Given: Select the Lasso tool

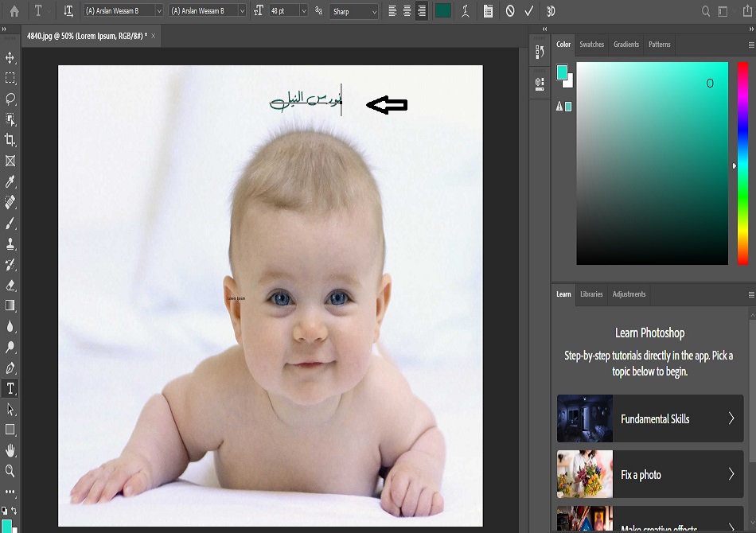Looking at the screenshot, I should tap(10, 99).
